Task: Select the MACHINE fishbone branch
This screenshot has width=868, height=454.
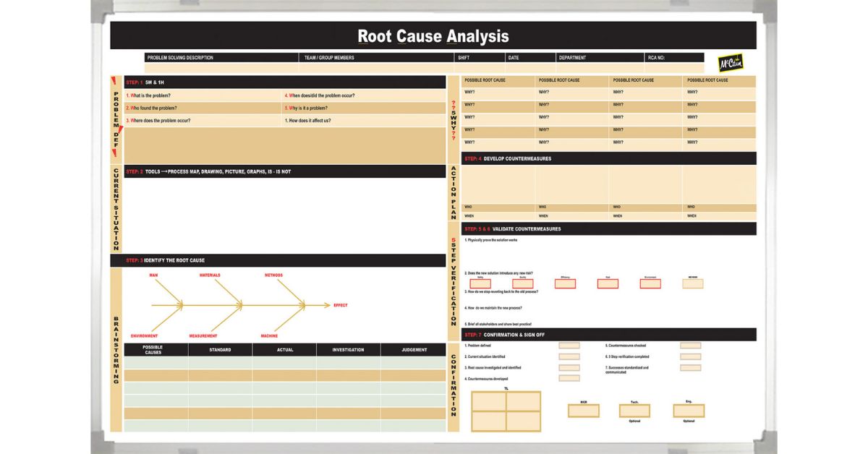Action: [269, 335]
